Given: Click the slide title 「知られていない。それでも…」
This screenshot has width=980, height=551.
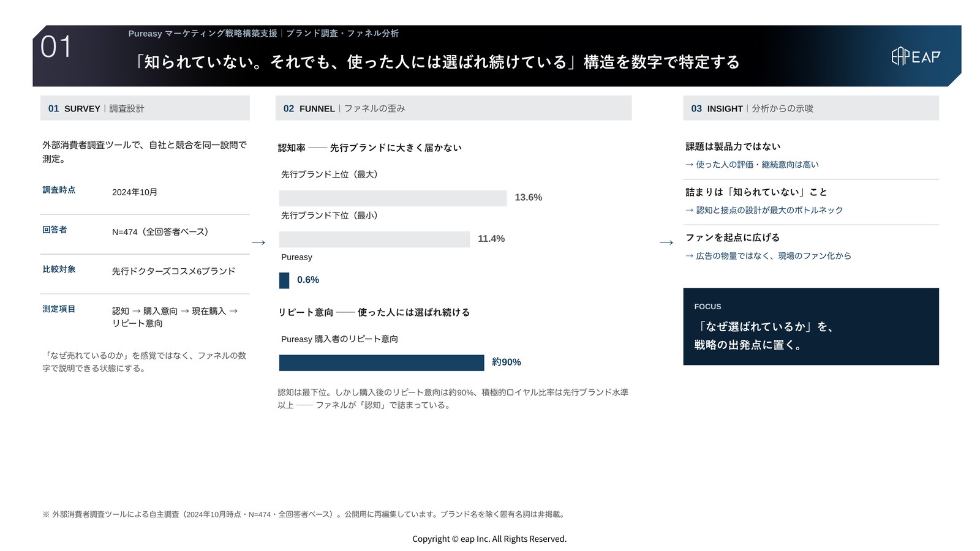Looking at the screenshot, I should click(437, 62).
